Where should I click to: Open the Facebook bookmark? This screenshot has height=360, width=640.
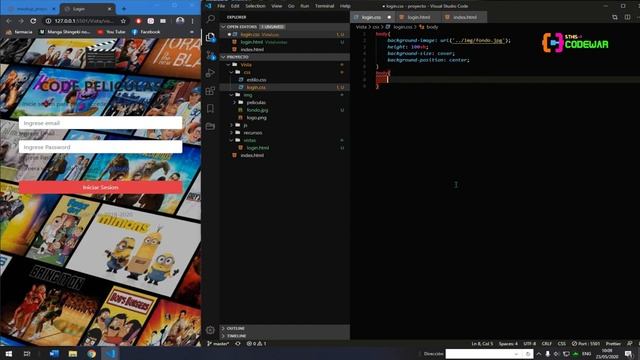point(146,32)
